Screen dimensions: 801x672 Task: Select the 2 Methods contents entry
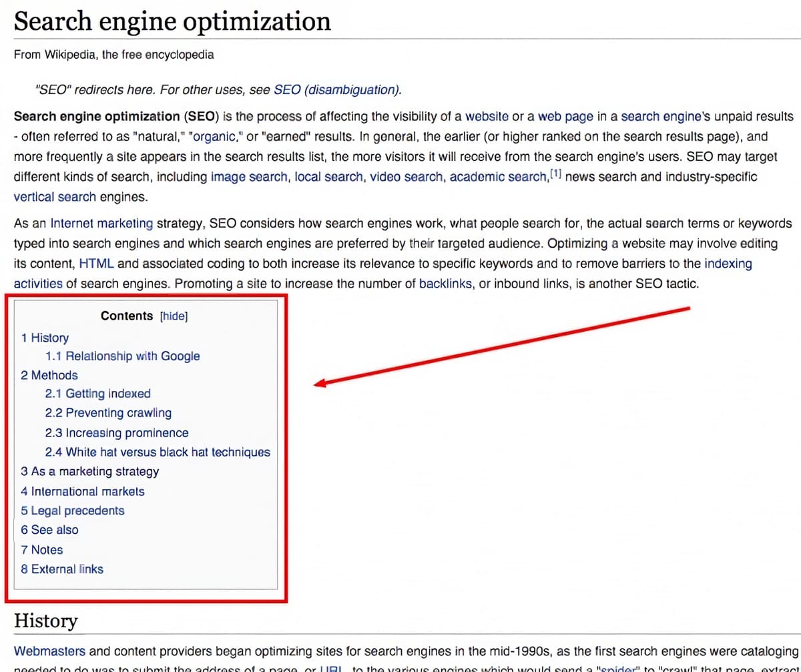coord(49,375)
